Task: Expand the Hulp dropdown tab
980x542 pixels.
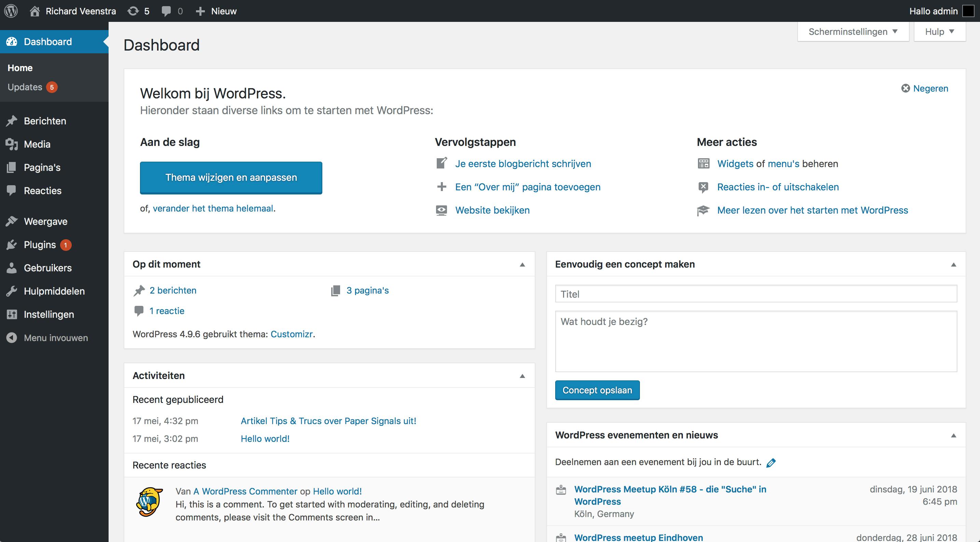Action: point(939,31)
